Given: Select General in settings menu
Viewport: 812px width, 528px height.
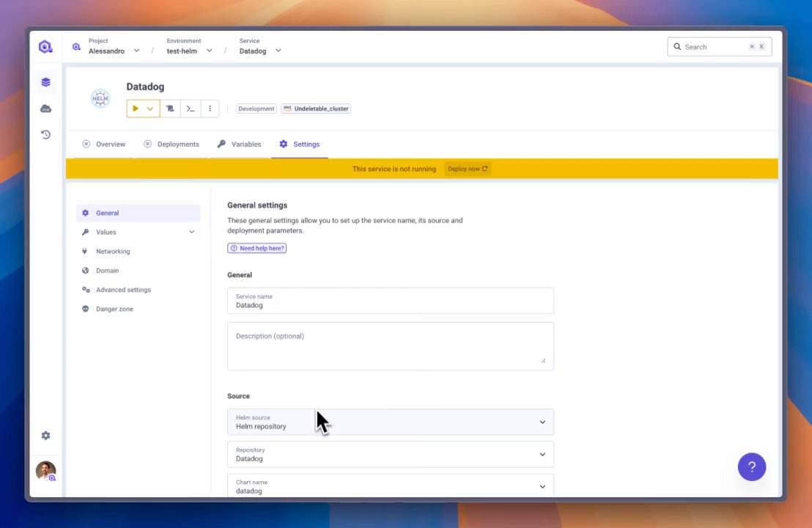Looking at the screenshot, I should 139,213.
